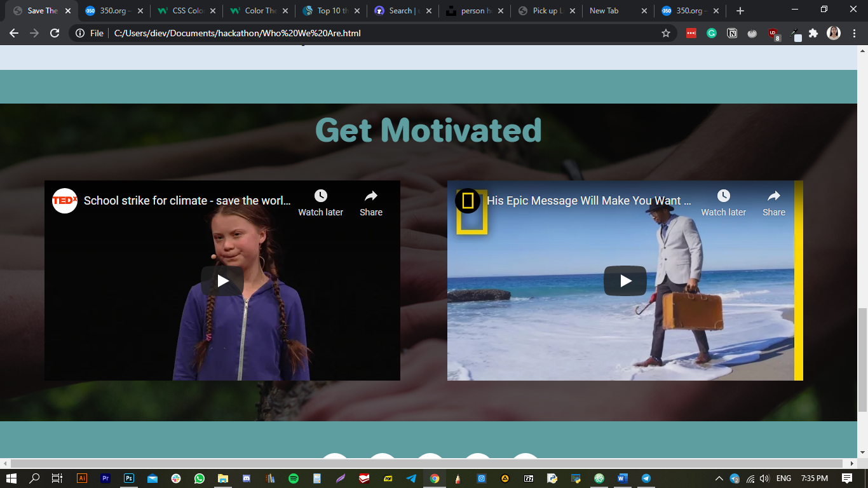Image resolution: width=868 pixels, height=488 pixels.
Task: Open the School strike for climate title link
Action: pos(187,201)
